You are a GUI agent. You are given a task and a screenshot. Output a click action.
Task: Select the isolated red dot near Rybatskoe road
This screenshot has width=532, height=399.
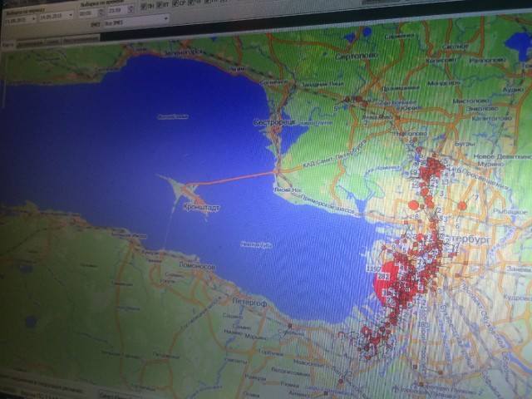(x=462, y=205)
